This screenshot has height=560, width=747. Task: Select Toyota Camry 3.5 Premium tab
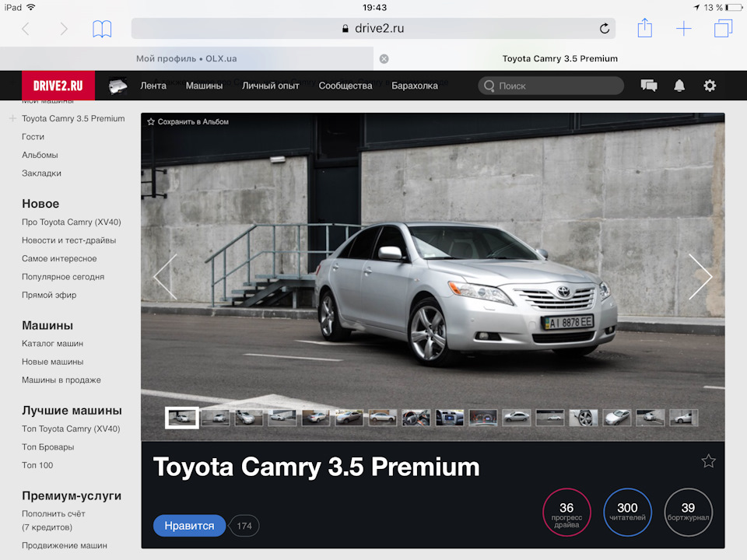[x=559, y=58]
